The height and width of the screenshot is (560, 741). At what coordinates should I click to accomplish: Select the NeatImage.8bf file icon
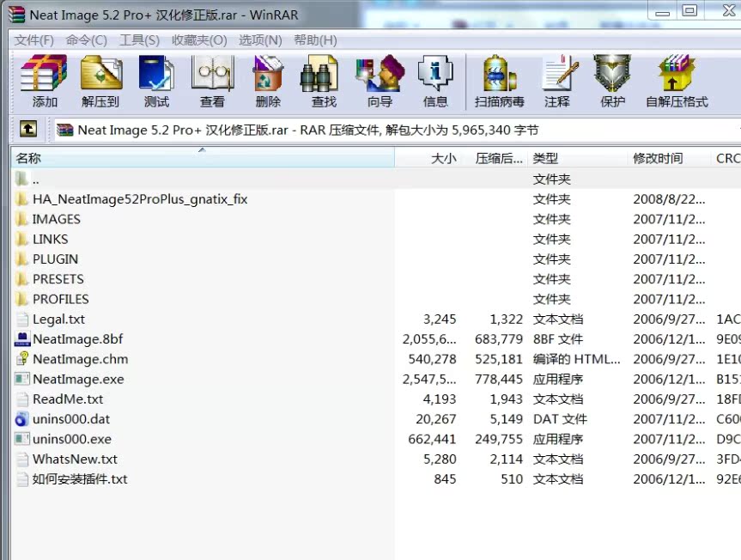(x=21, y=339)
